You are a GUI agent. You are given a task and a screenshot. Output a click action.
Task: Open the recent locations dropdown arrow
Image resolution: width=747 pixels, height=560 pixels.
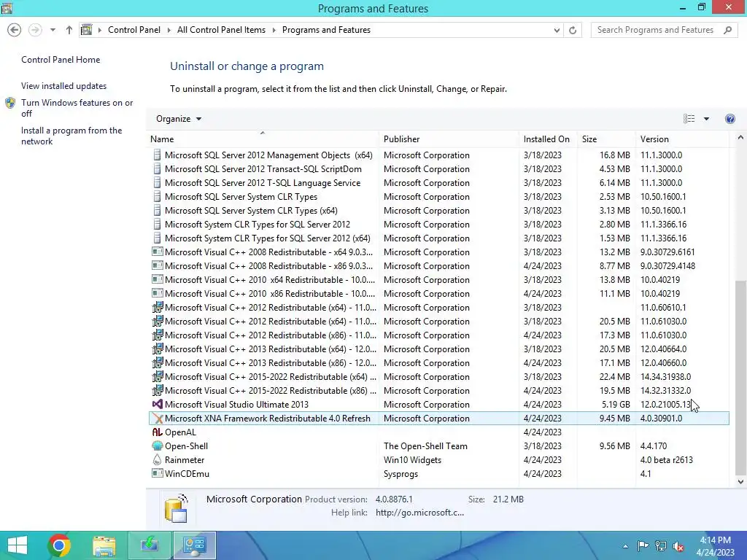(53, 30)
